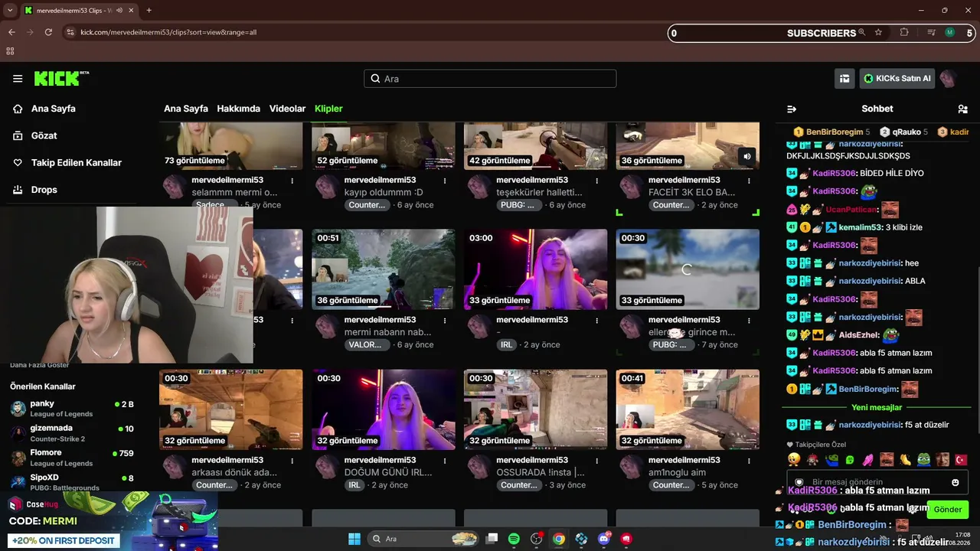Open the store box icon beside KICKs
Viewport: 980px width, 551px height.
[844, 78]
